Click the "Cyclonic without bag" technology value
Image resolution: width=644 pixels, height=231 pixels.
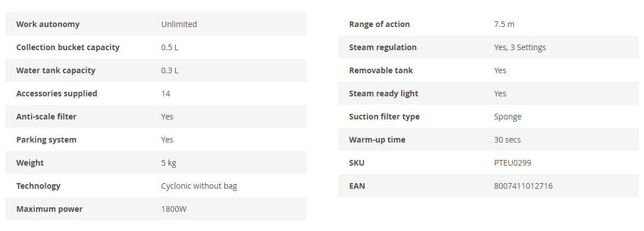point(199,186)
